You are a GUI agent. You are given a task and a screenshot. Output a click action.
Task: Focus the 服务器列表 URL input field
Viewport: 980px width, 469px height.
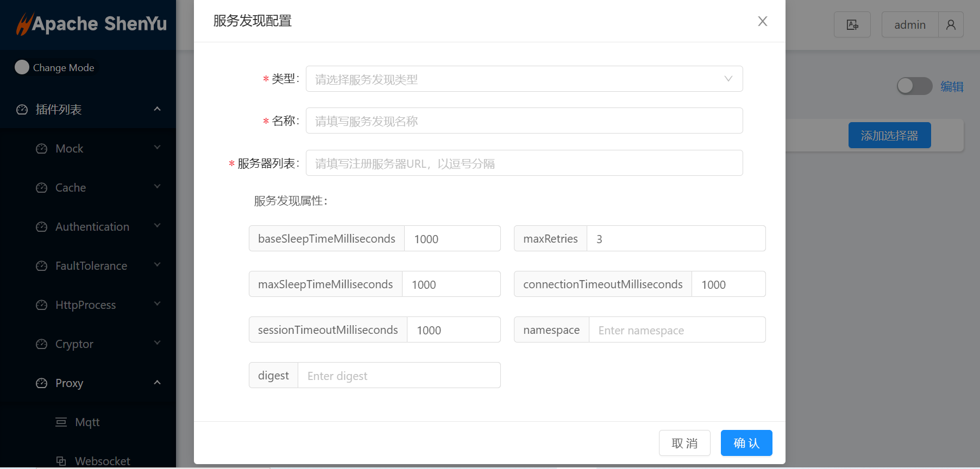click(524, 163)
